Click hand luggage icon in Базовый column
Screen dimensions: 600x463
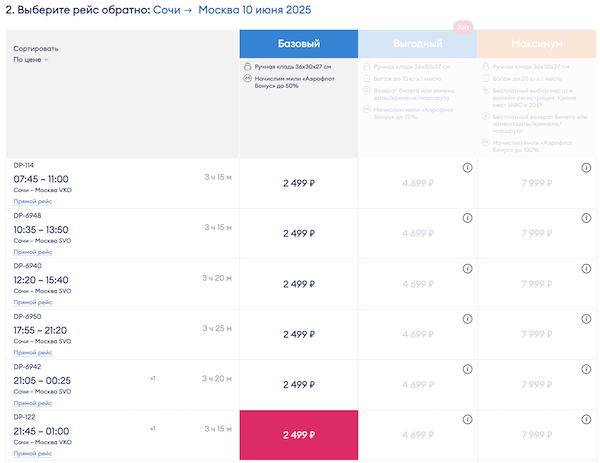tap(246, 66)
